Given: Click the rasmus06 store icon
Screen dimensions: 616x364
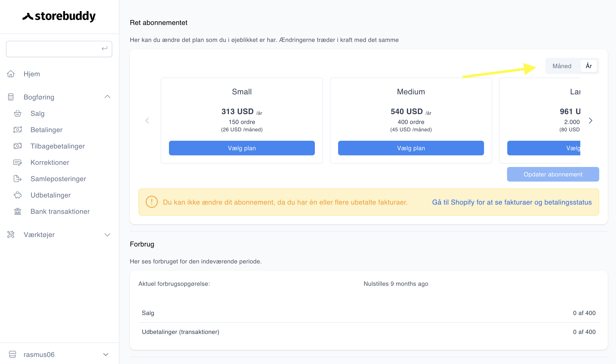Looking at the screenshot, I should click(12, 354).
